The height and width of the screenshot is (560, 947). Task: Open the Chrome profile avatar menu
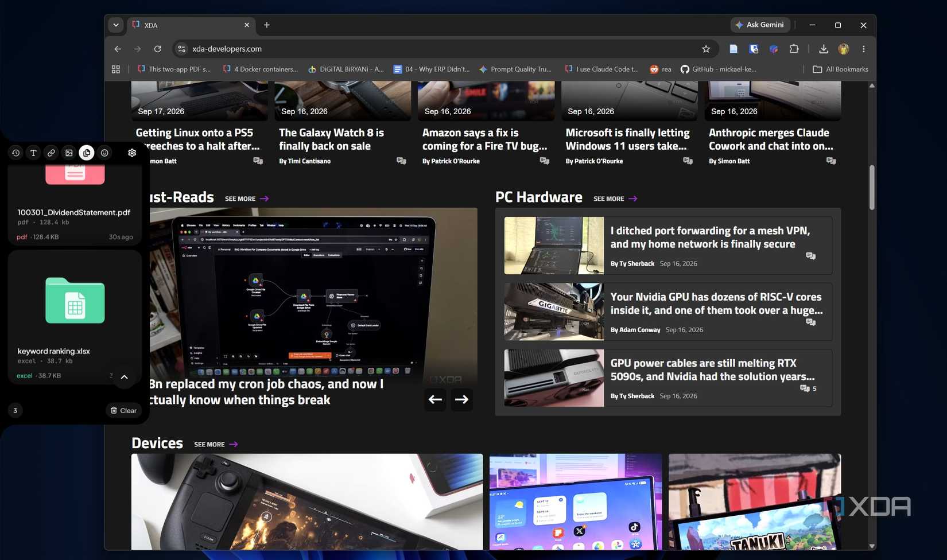[844, 49]
